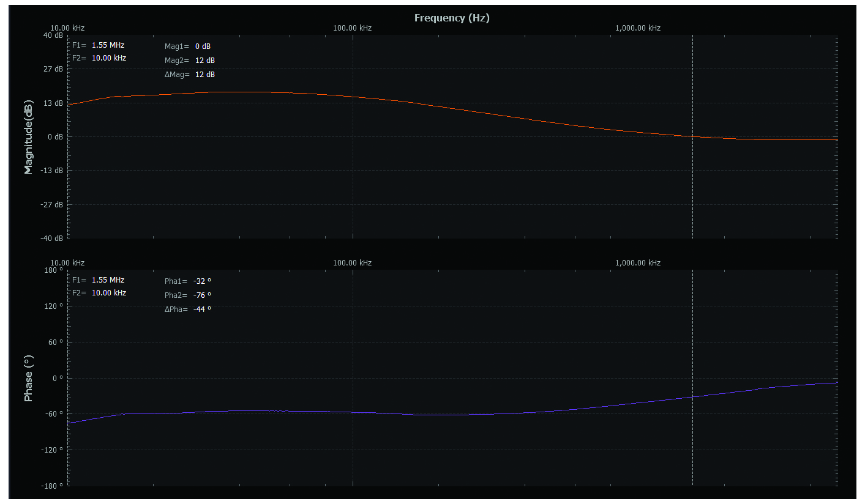The image size is (865, 504).
Task: Select the F1 1.55 MHz readout in magnitude plot
Action: pyautogui.click(x=108, y=45)
